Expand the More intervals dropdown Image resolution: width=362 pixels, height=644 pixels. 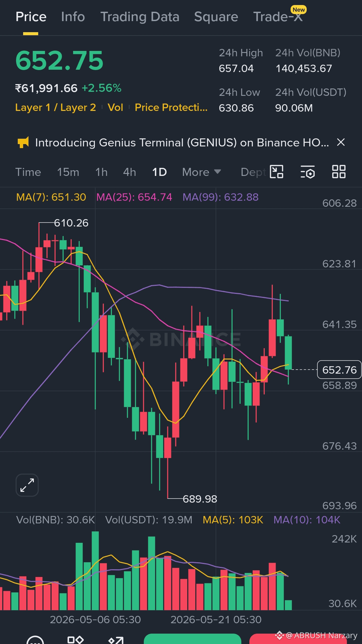201,172
